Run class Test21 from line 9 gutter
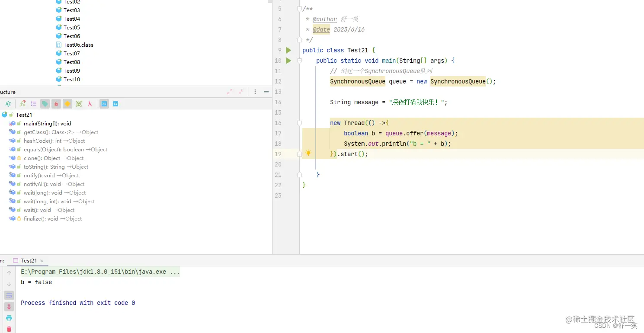The width and height of the screenshot is (644, 333). (x=288, y=50)
